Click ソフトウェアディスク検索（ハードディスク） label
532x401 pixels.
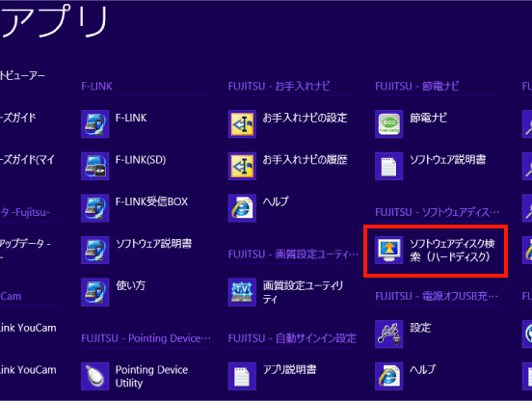[452, 250]
